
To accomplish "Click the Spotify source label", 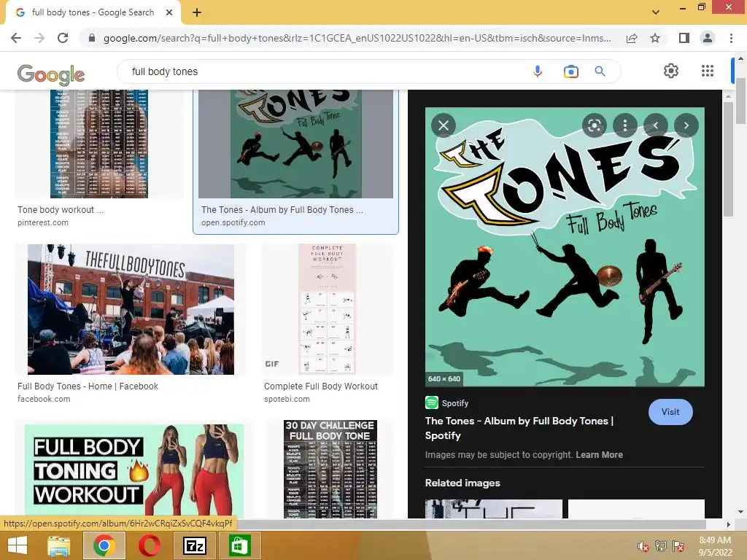I will (x=447, y=402).
